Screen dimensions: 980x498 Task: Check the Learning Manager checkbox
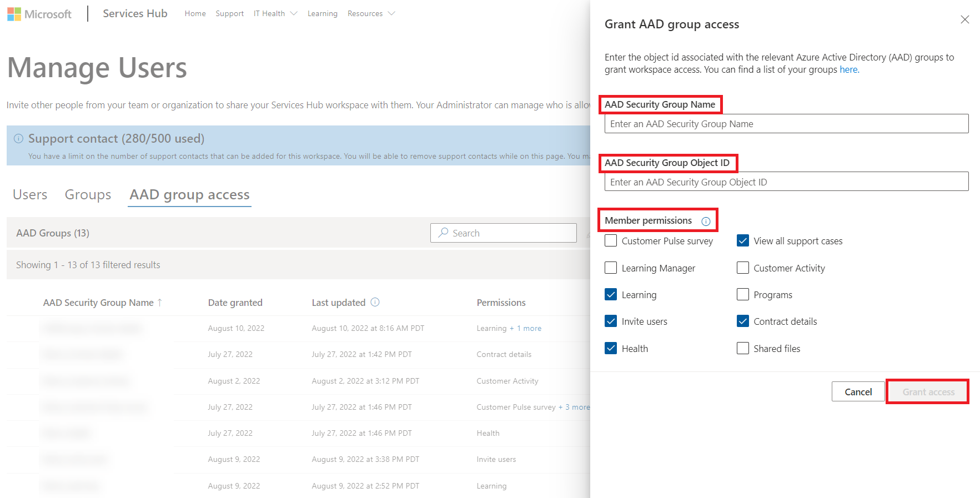(x=611, y=268)
